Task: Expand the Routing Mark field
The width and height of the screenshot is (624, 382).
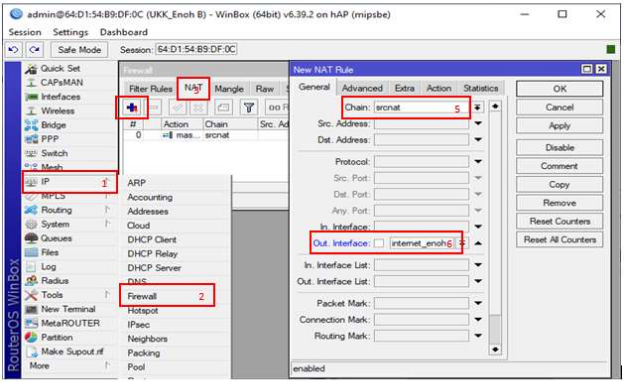Action: pos(478,336)
